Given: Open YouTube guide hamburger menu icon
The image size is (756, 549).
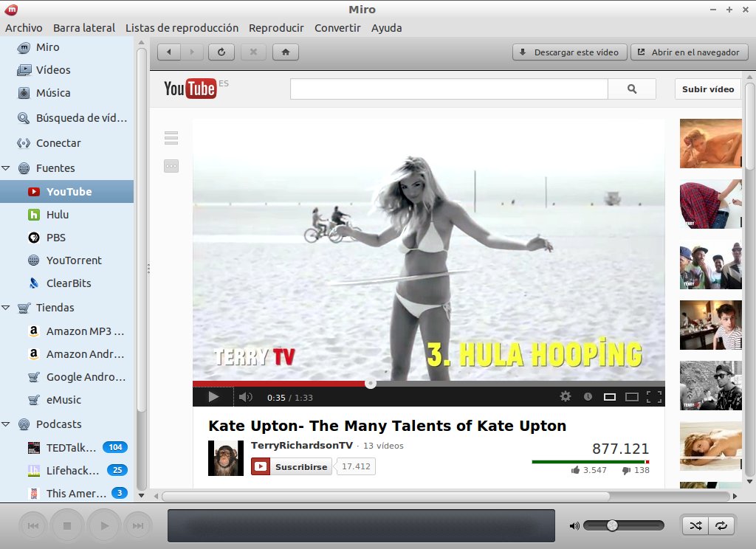Looking at the screenshot, I should click(171, 138).
